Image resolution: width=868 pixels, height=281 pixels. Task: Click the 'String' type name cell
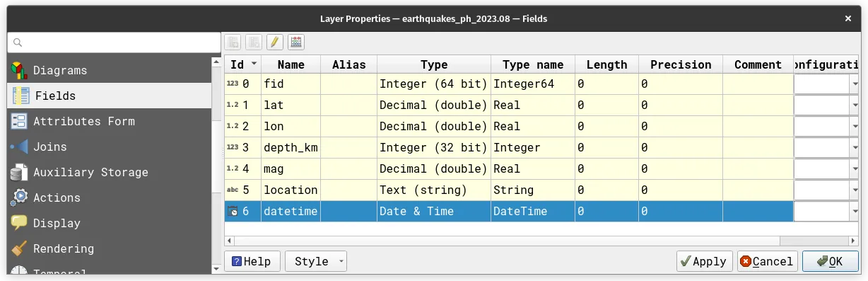point(533,190)
